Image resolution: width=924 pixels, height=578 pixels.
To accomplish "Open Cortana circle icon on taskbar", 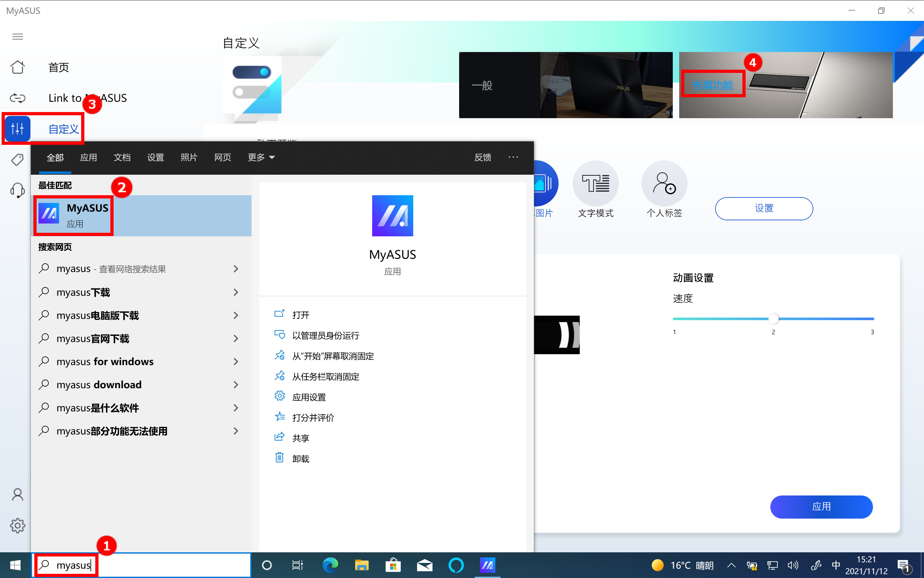I will (267, 565).
